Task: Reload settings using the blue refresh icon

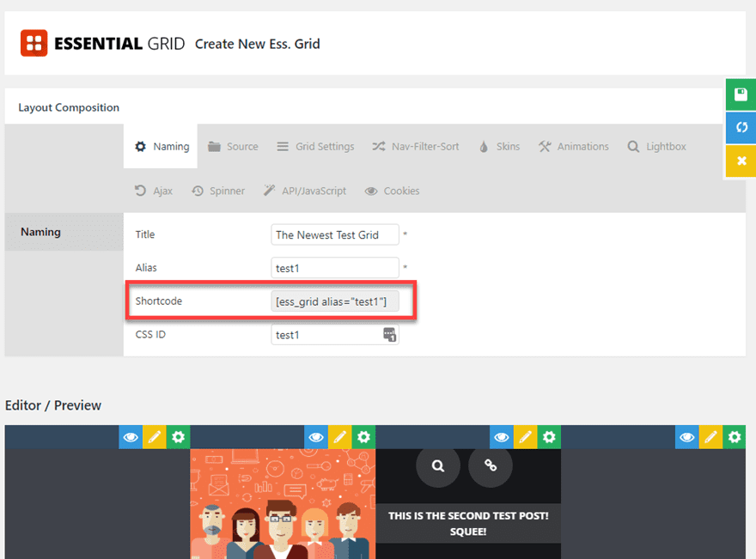Action: 741,127
